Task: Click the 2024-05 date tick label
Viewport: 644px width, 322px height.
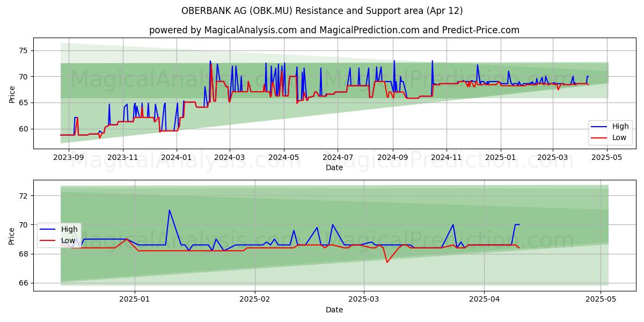Action: click(x=283, y=157)
